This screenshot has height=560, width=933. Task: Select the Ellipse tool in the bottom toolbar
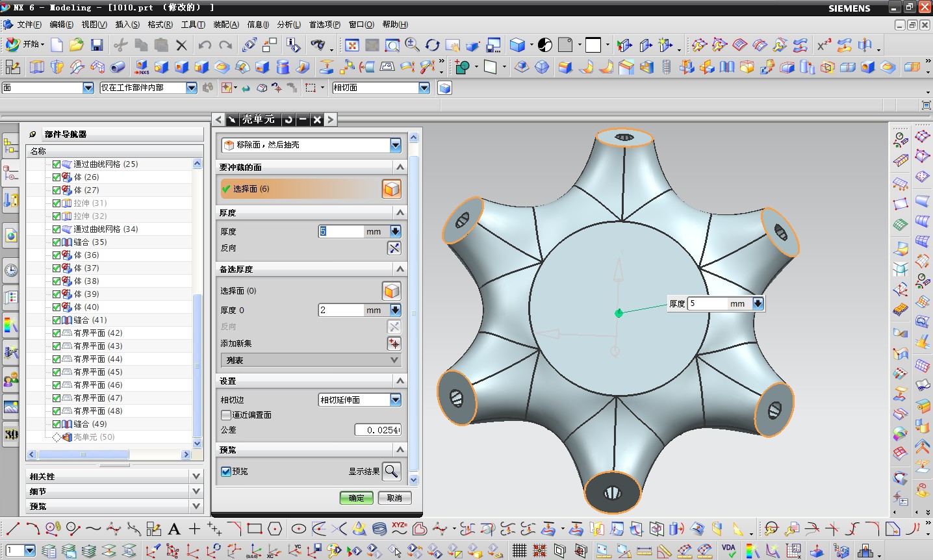pyautogui.click(x=298, y=529)
